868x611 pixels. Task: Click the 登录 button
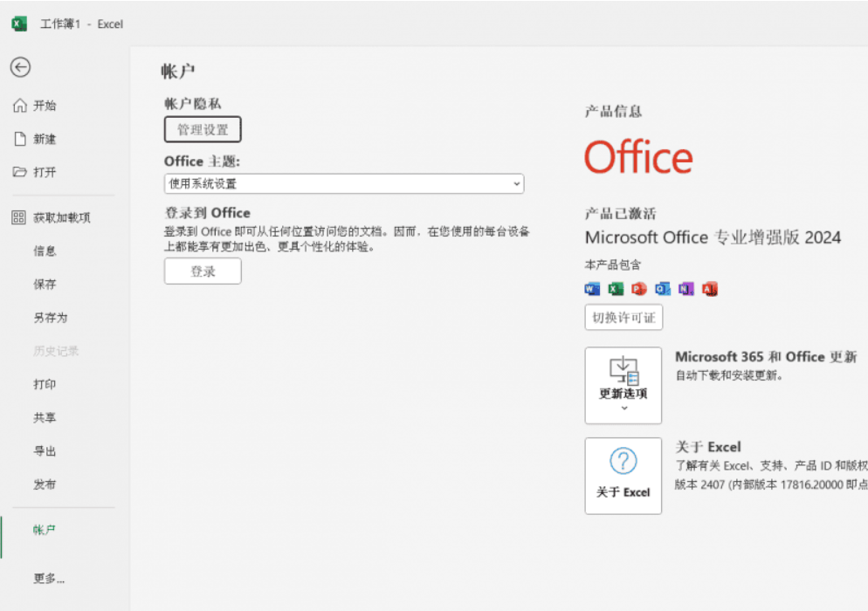tap(203, 271)
